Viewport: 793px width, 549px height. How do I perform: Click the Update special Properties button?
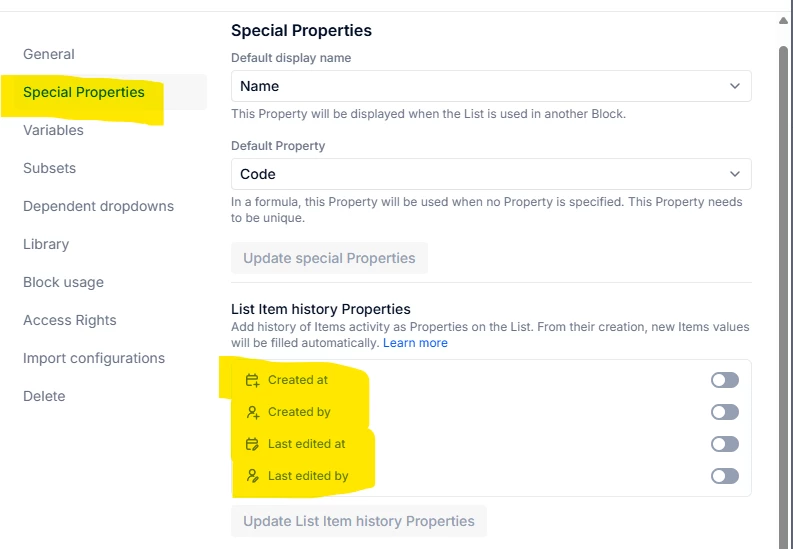click(329, 258)
